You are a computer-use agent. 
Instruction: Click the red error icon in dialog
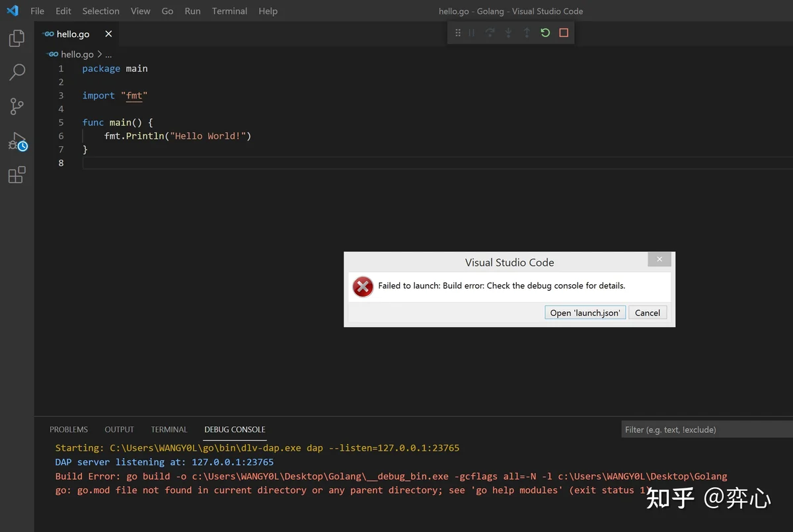363,286
